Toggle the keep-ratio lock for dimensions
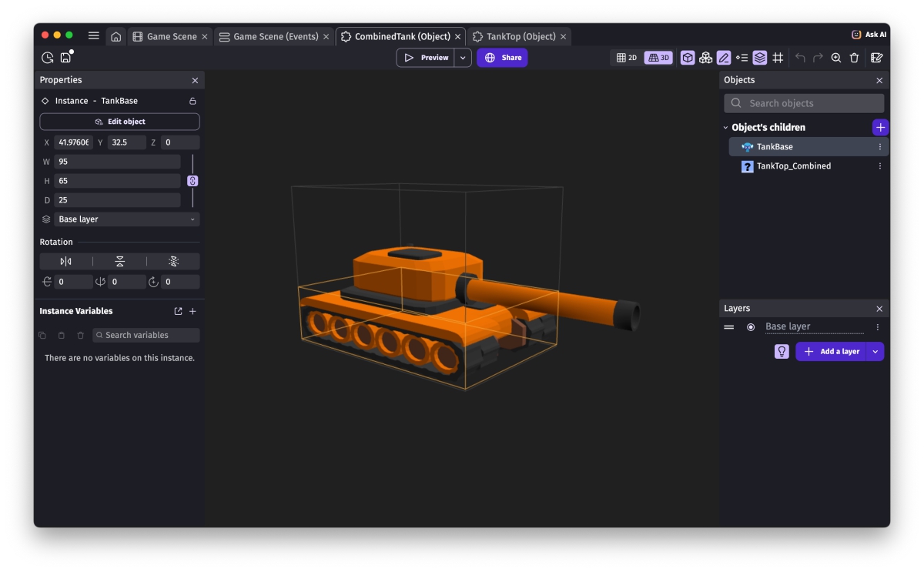Viewport: 924px width, 572px height. (192, 181)
